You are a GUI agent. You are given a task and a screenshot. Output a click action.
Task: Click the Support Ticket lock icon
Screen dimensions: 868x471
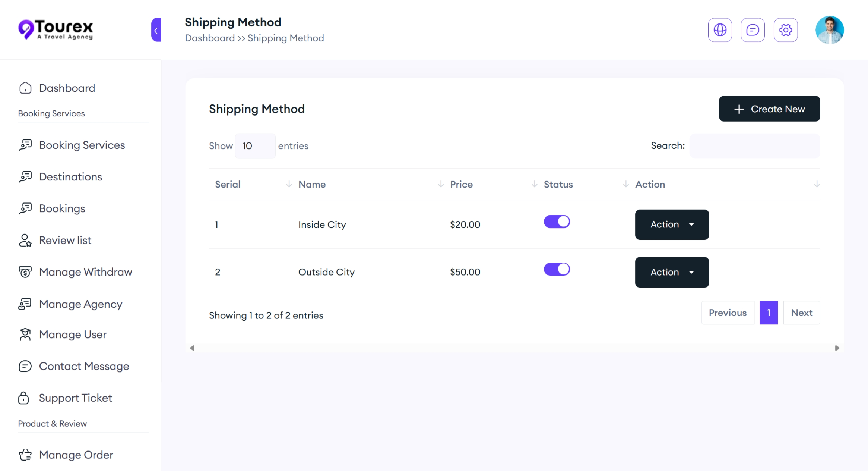pyautogui.click(x=24, y=398)
